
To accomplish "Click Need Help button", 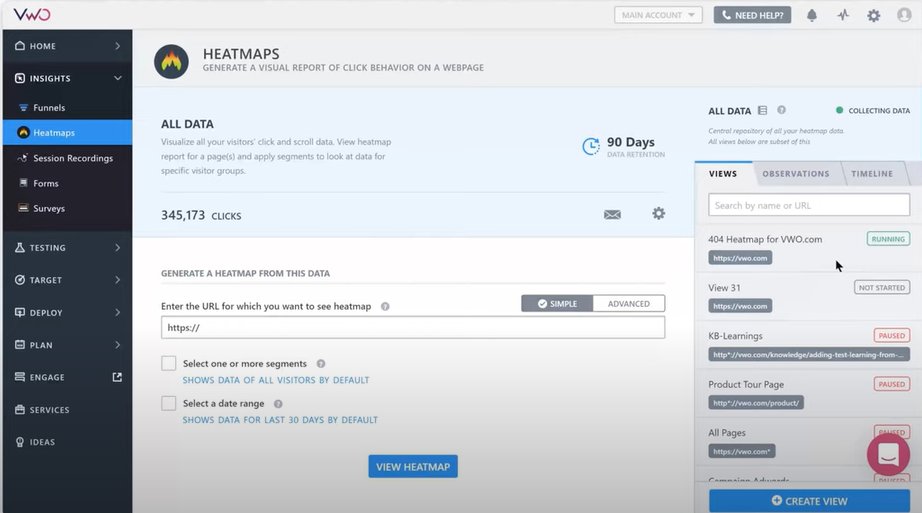I will click(x=752, y=15).
